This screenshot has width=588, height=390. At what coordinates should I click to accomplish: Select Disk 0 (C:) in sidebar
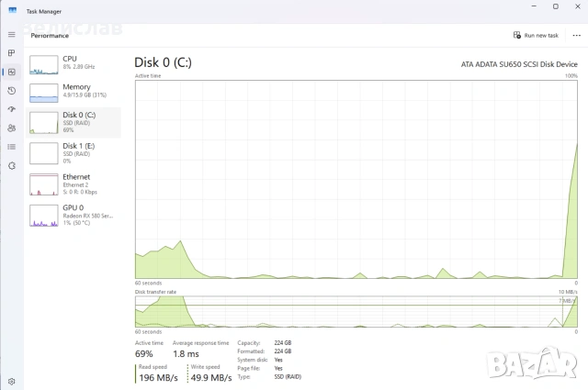pos(73,123)
